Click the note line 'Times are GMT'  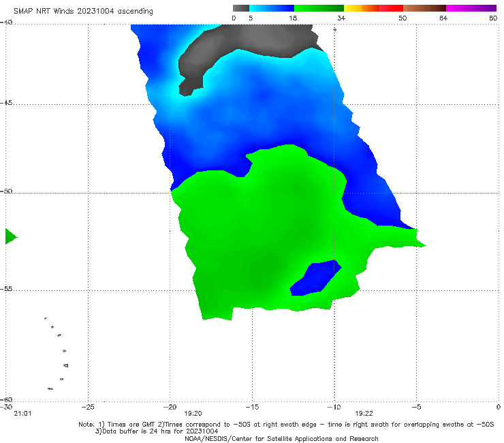click(131, 425)
